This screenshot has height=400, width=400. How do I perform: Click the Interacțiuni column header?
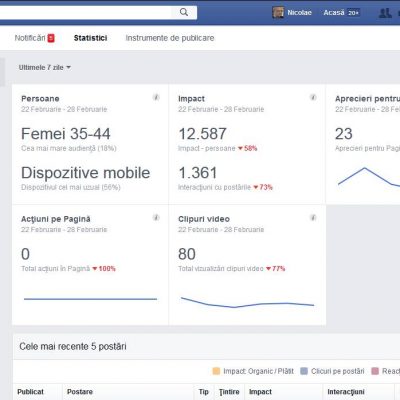click(346, 392)
